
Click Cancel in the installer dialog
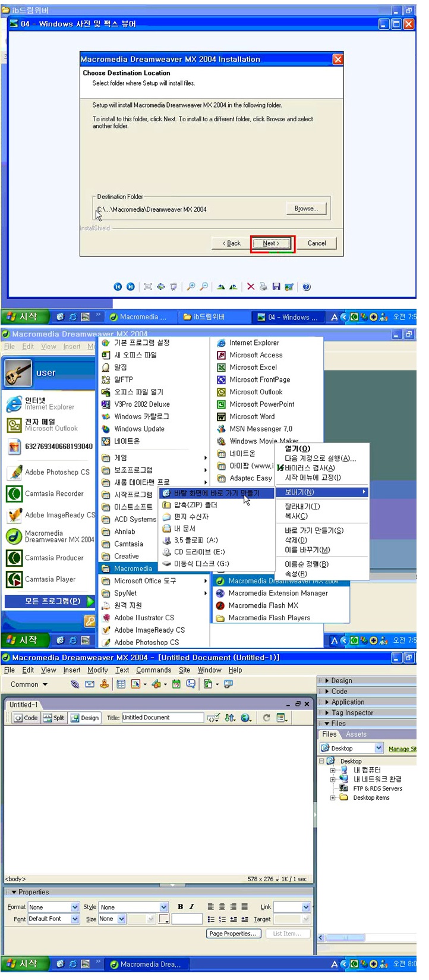coord(317,243)
